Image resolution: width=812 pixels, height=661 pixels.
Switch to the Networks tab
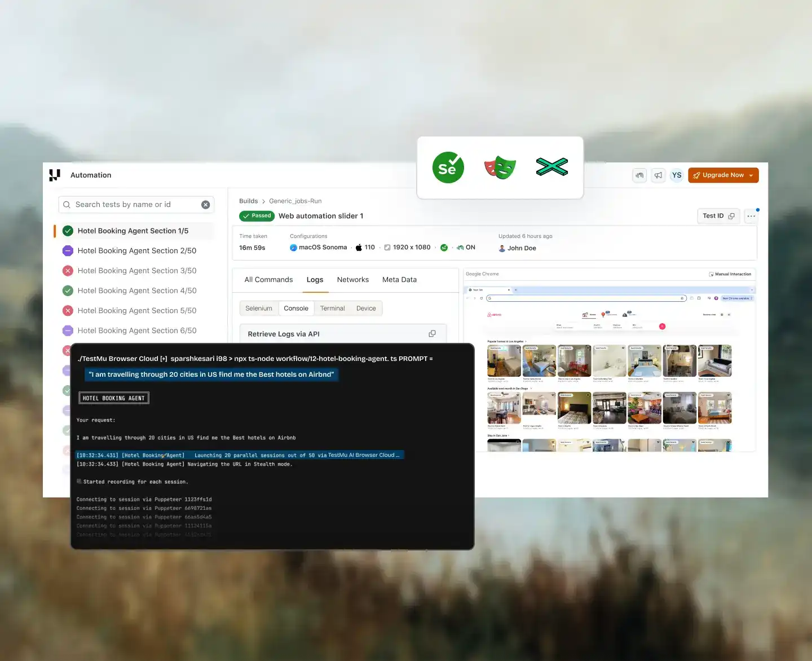pyautogui.click(x=353, y=280)
